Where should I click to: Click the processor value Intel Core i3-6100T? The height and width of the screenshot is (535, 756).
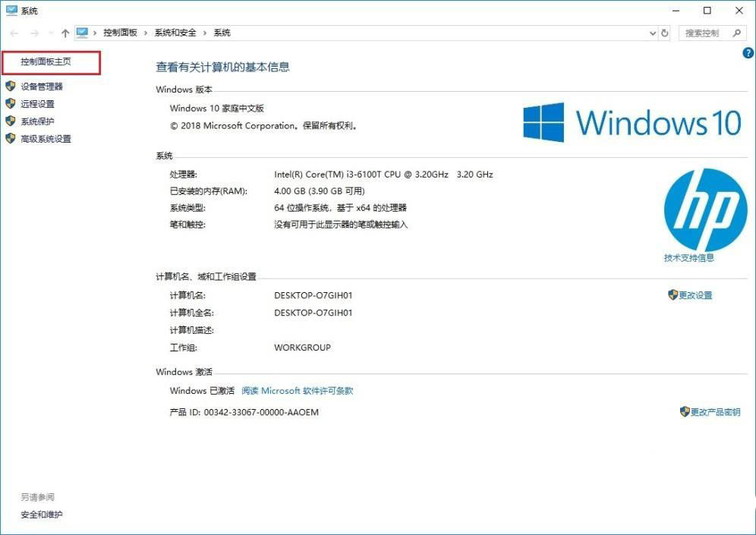(x=383, y=175)
